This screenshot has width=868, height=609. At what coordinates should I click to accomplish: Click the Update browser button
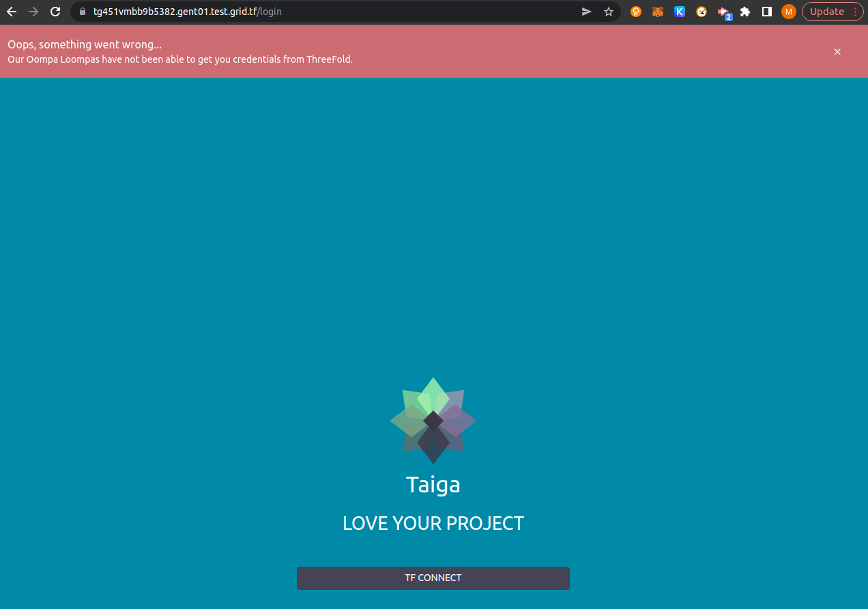click(828, 12)
